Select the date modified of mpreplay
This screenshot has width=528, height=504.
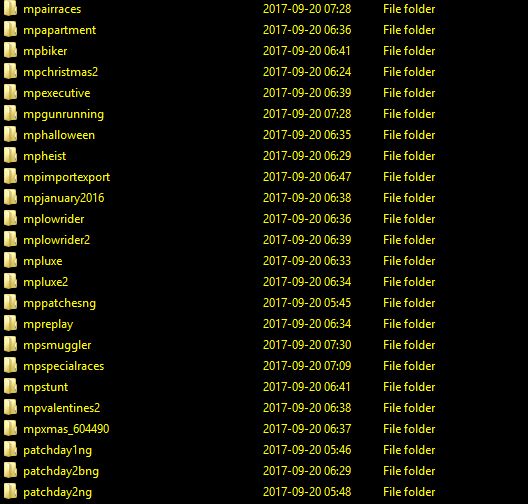click(x=307, y=324)
